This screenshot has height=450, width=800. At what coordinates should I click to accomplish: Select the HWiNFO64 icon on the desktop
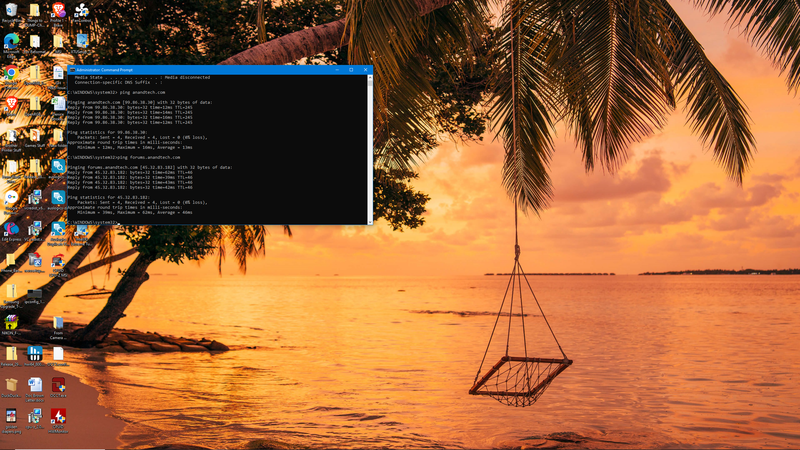point(35,354)
